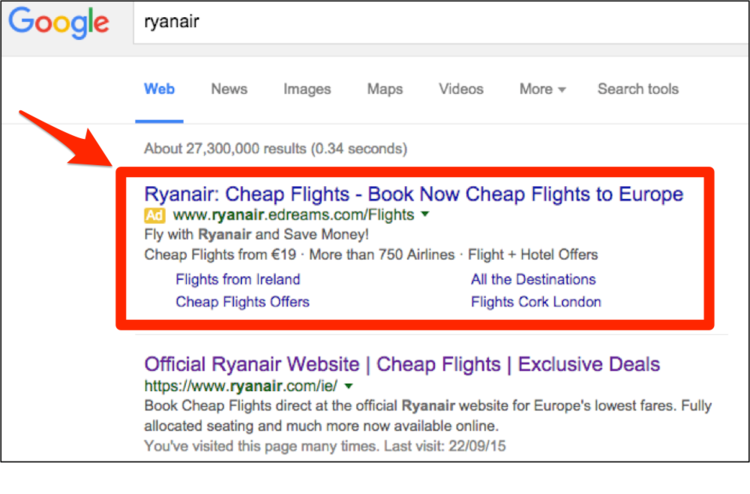Viewport: 750px width, 494px height.
Task: Switch to the News tab
Action: click(x=229, y=89)
